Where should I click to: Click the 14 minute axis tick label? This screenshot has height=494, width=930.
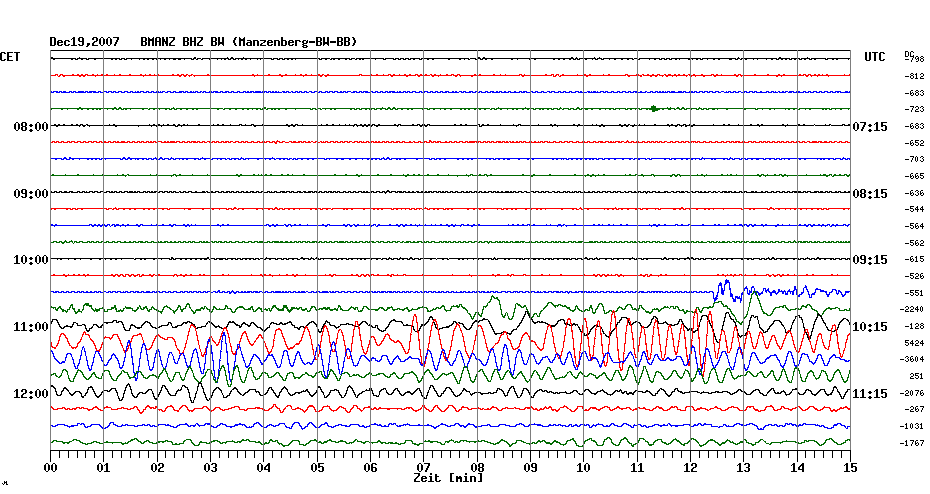pos(797,468)
